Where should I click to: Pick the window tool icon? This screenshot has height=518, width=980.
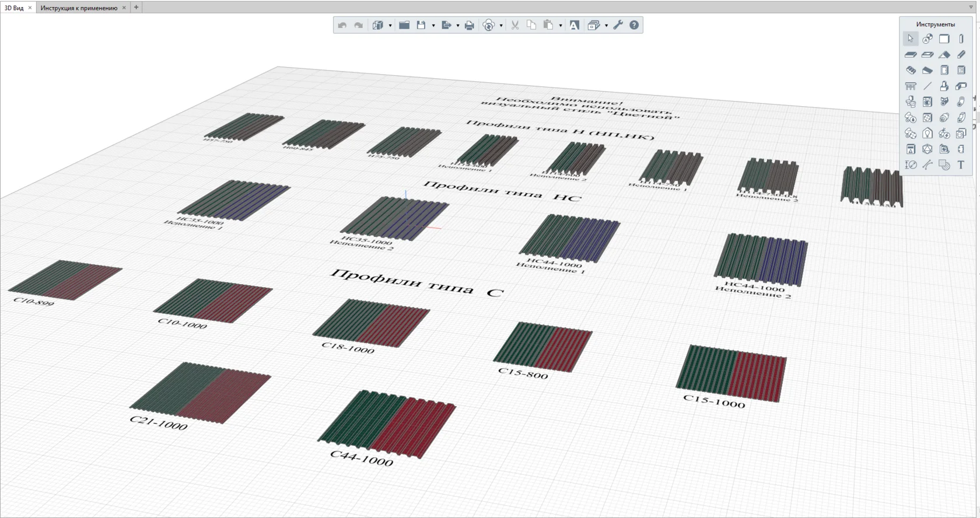961,70
